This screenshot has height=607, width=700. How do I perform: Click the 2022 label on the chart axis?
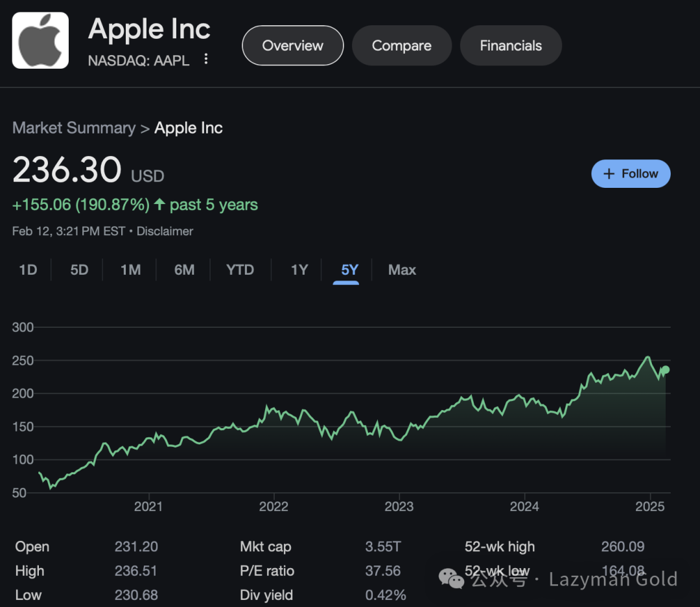pos(274,507)
